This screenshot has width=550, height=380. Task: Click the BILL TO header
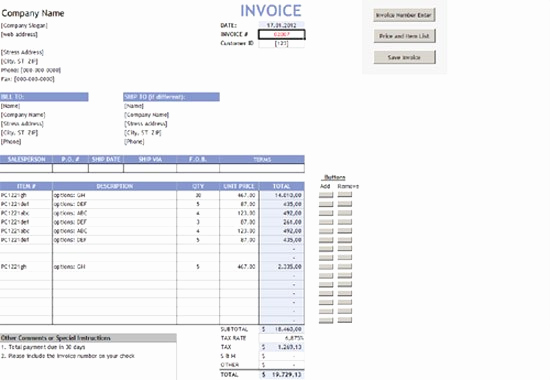coord(44,97)
